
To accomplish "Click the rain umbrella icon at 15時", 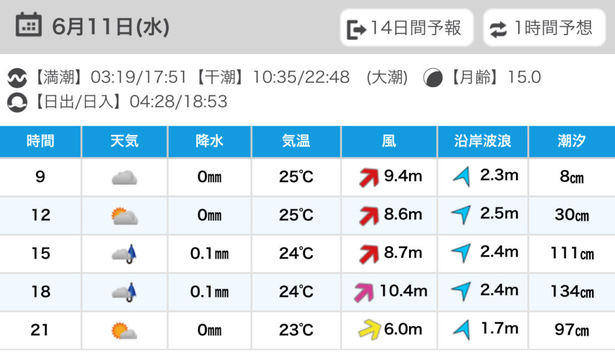I will pyautogui.click(x=124, y=254).
